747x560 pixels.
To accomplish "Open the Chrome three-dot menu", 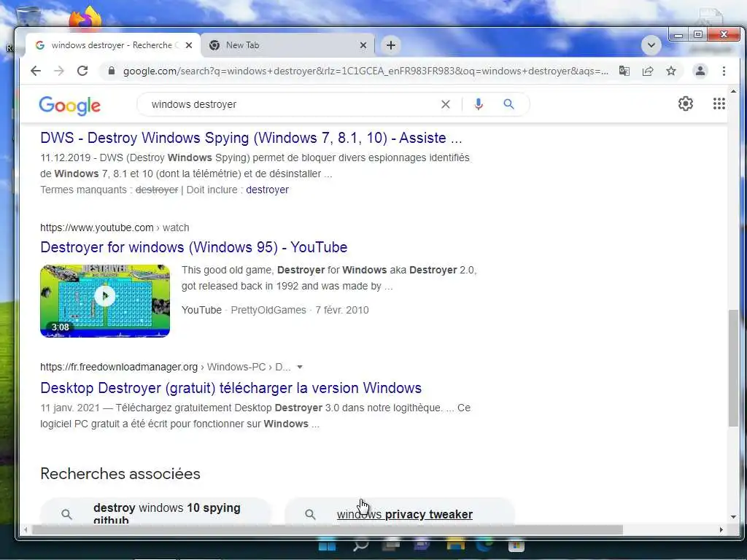I will coord(724,71).
